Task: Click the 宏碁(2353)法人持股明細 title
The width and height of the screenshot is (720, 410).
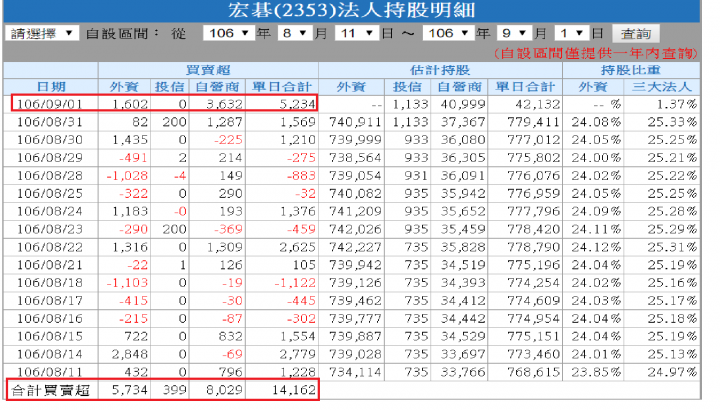Action: (351, 10)
